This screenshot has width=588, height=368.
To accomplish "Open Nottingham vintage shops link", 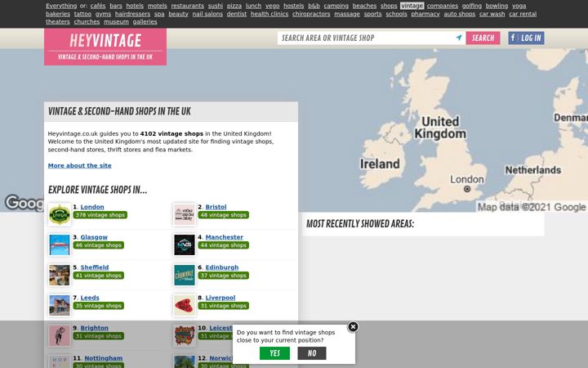I will point(104,358).
